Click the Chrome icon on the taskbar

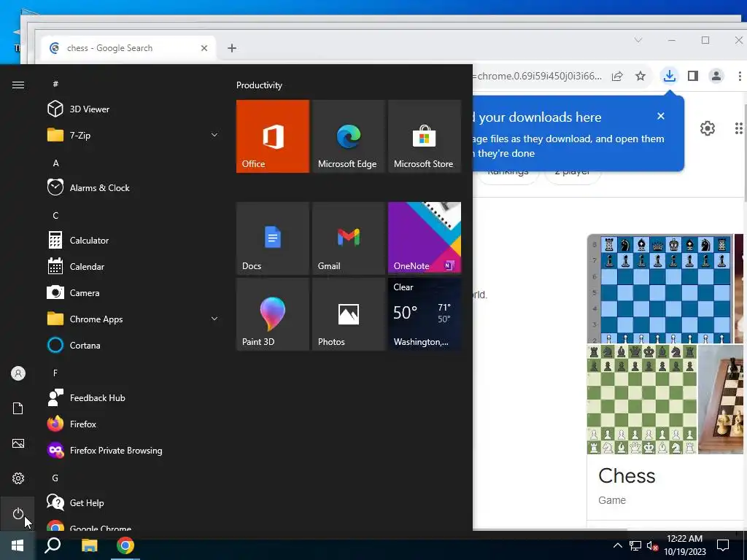(x=125, y=545)
